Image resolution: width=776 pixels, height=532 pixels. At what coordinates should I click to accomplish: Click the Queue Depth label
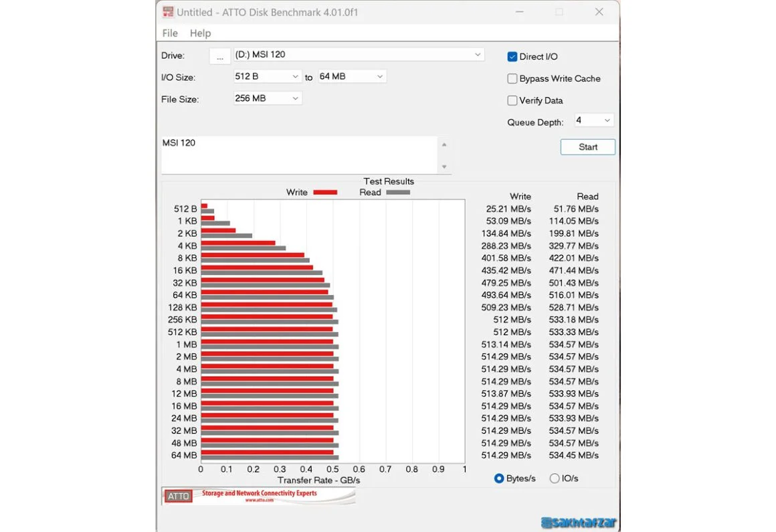[x=535, y=122]
